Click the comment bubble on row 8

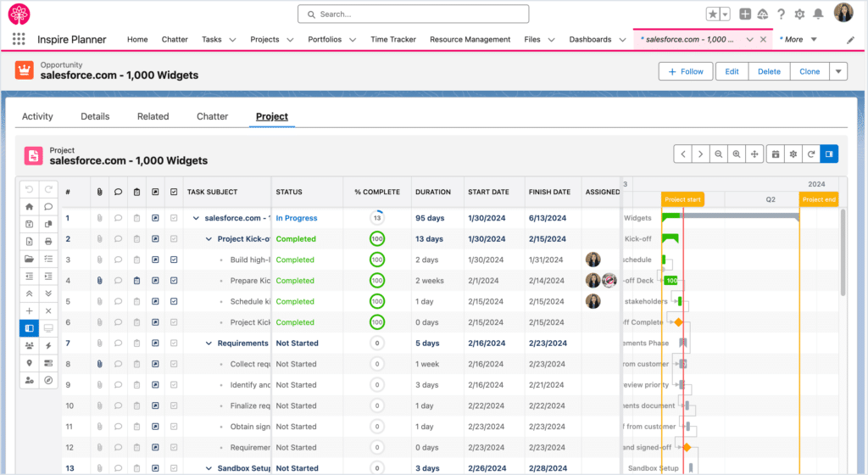(118, 364)
